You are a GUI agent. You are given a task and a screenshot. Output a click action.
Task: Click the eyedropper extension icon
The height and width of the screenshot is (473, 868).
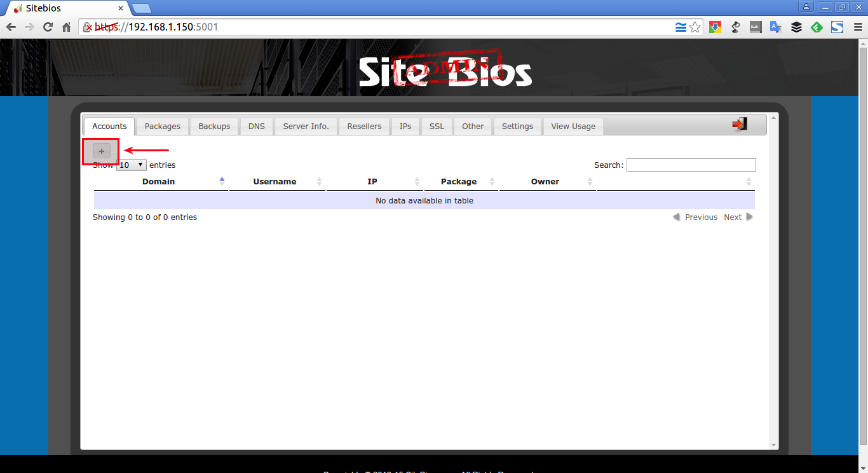click(736, 27)
